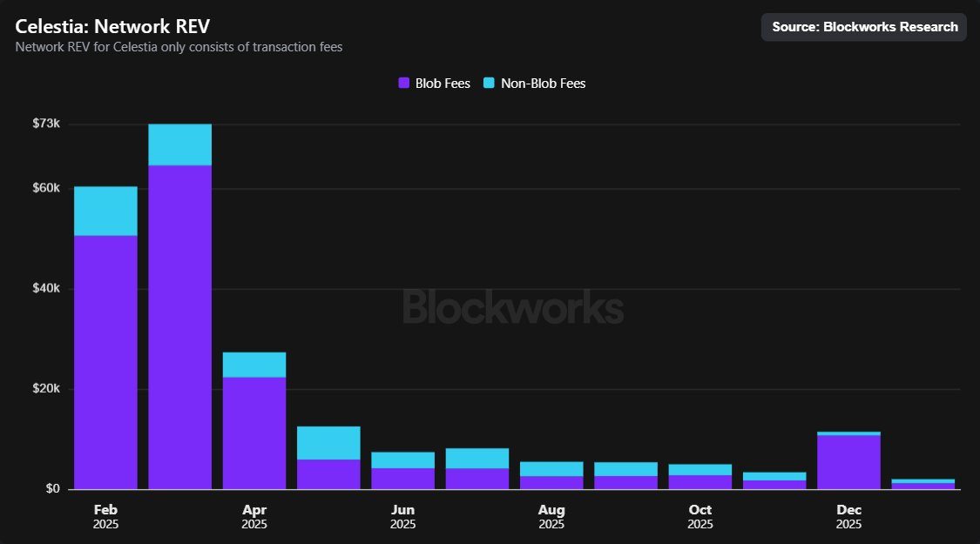The width and height of the screenshot is (980, 544).
Task: Select the July 2025 cyan non-blob segment
Action: (477, 459)
